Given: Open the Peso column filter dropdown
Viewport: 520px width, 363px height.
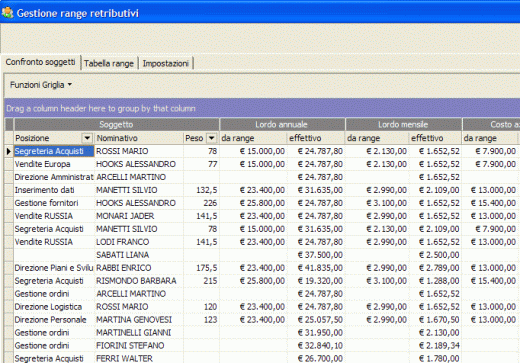Looking at the screenshot, I should coord(212,138).
